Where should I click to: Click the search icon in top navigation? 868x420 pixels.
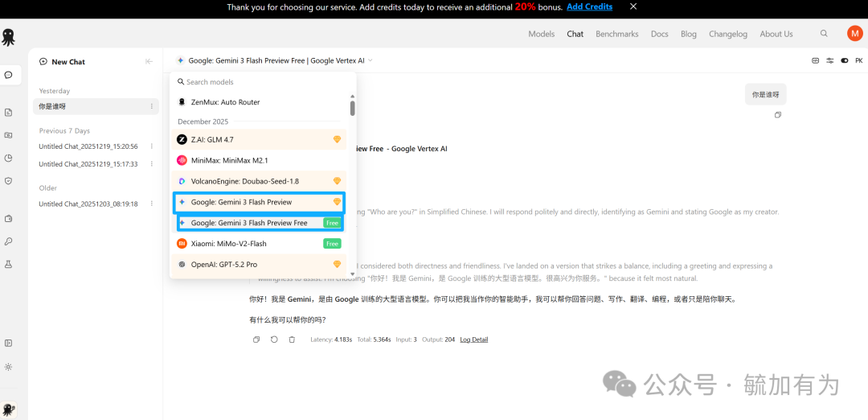click(x=824, y=34)
